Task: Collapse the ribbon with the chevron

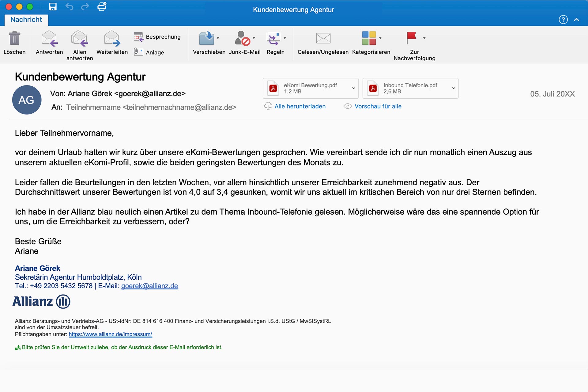Action: click(577, 20)
